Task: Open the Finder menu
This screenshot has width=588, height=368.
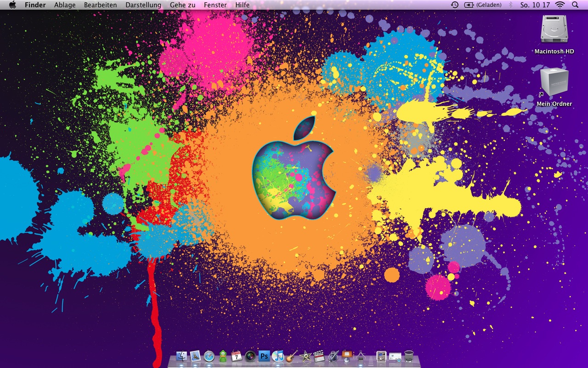Action: coord(35,5)
